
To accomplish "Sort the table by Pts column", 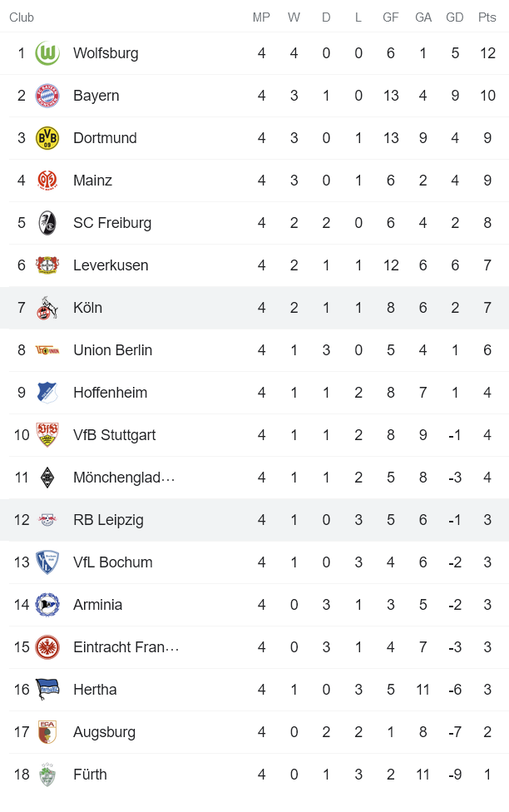I will tap(487, 17).
